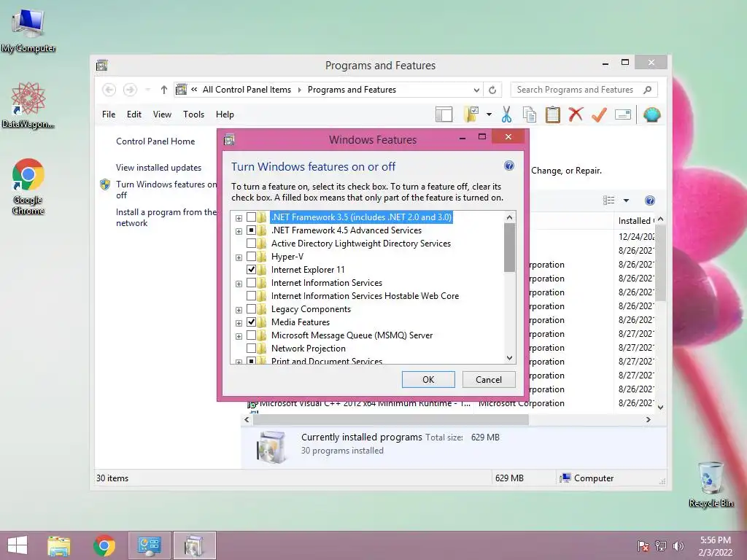
Task: Enable the Hyper-V checkbox
Action: coord(251,257)
